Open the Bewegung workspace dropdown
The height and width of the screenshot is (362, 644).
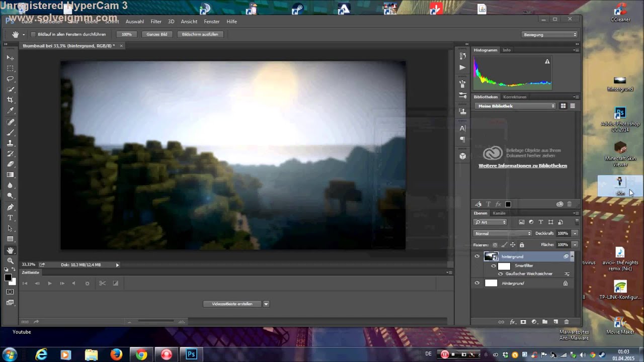click(550, 35)
